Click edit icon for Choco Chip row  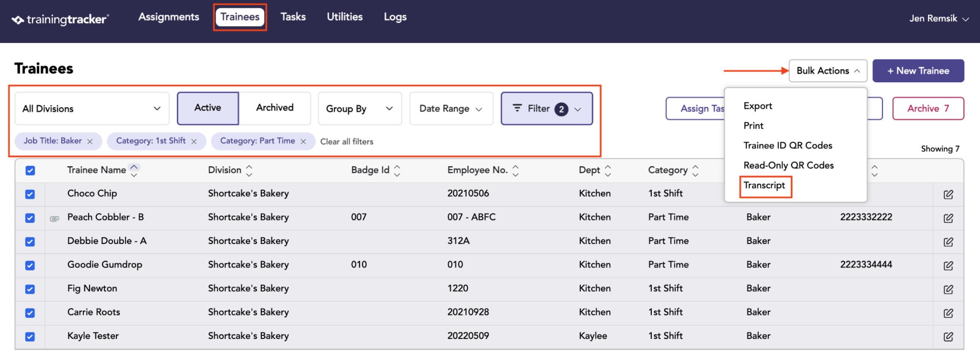coord(948,195)
